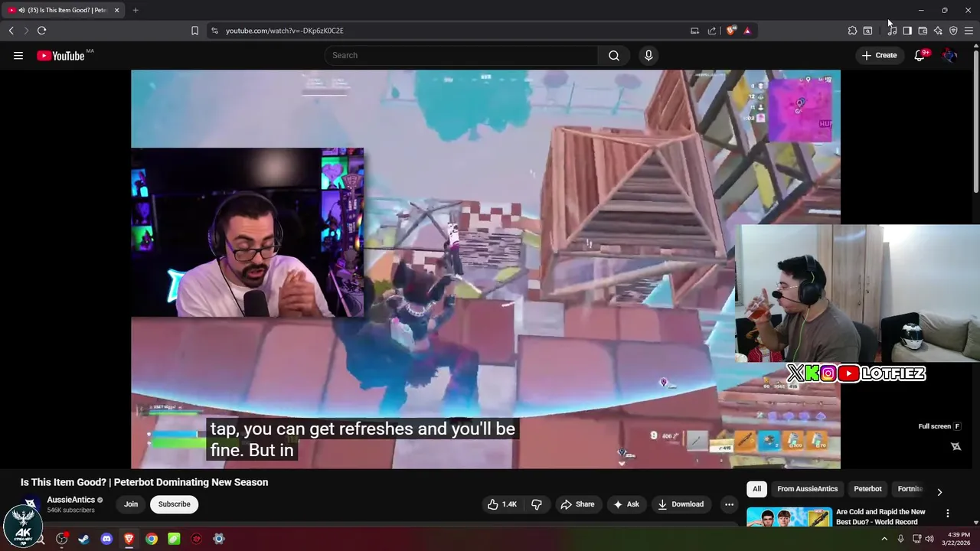The width and height of the screenshot is (980, 551).
Task: Subscribe to AussieAntics
Action: click(175, 504)
